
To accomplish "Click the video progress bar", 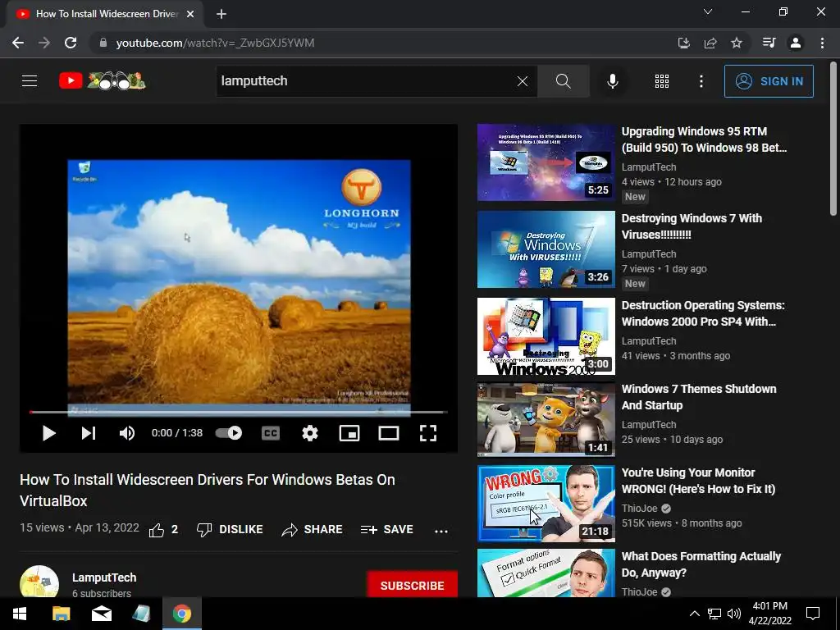I will tap(239, 412).
